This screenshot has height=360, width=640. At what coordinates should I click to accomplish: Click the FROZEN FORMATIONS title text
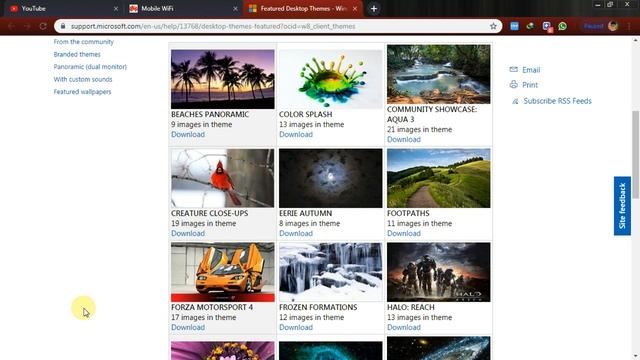coord(318,307)
